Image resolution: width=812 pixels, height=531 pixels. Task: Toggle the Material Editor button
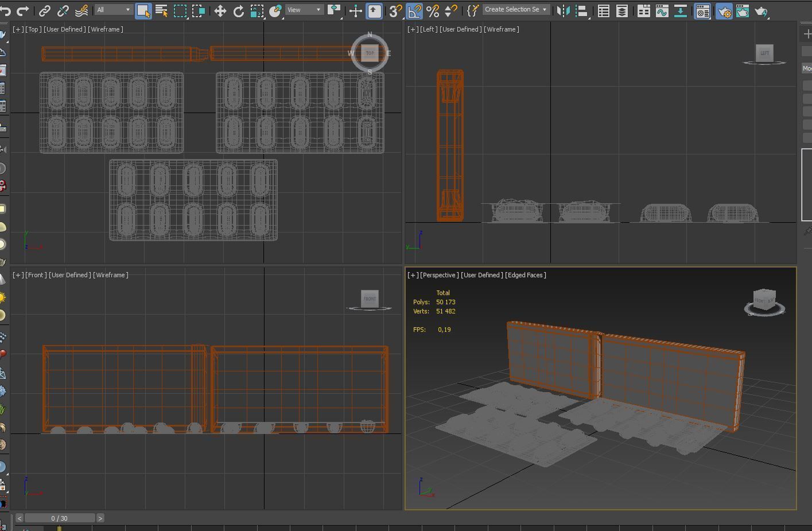tap(702, 10)
